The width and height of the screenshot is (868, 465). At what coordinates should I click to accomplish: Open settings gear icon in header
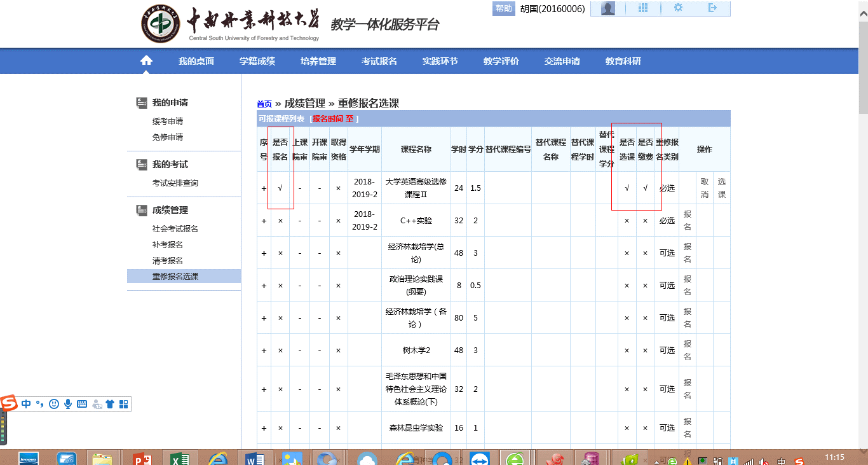tap(678, 8)
